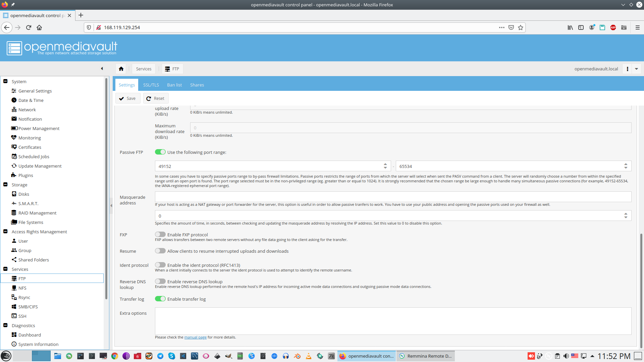Open Certificates in System section
The width and height of the screenshot is (644, 362).
coord(30,147)
